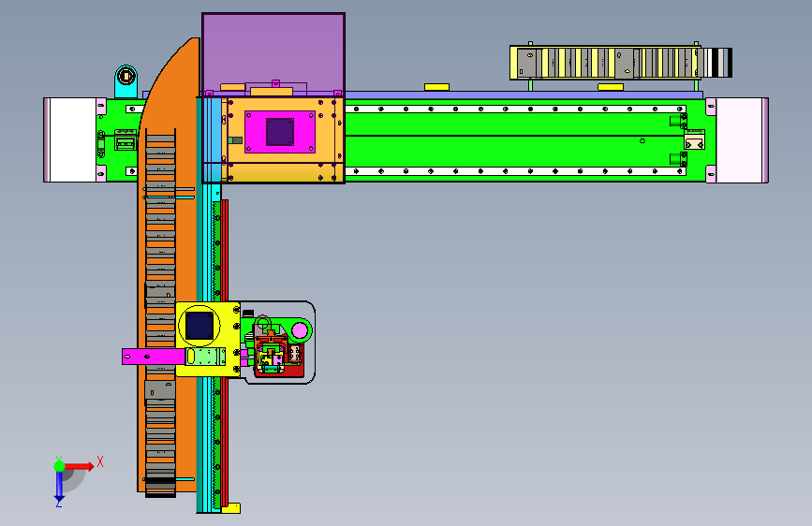Select the vertical grey cable chain on orange panel

tap(160, 314)
